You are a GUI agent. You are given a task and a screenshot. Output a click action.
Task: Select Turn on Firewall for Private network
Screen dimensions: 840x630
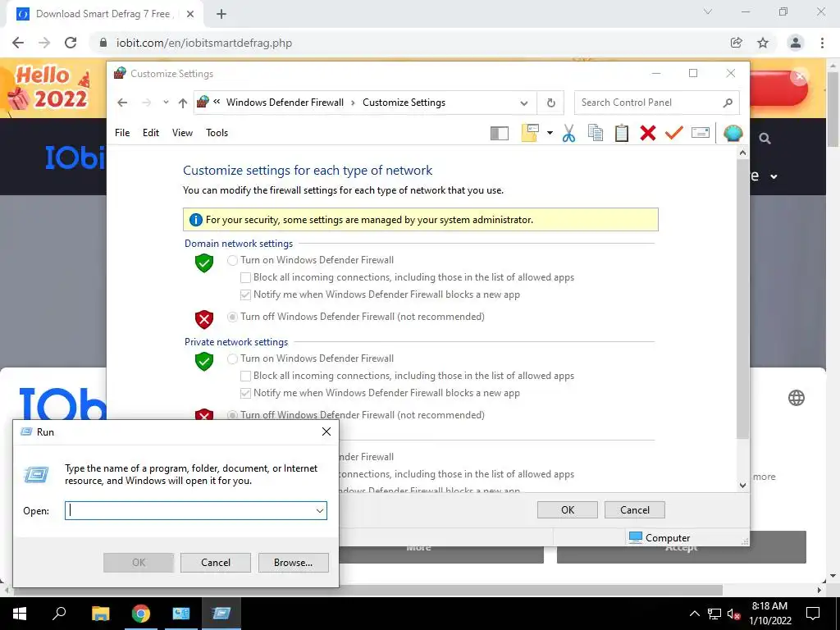click(232, 359)
